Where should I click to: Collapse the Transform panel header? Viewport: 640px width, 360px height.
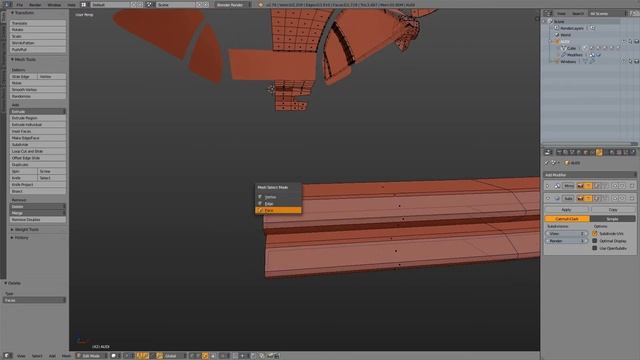tap(24, 13)
